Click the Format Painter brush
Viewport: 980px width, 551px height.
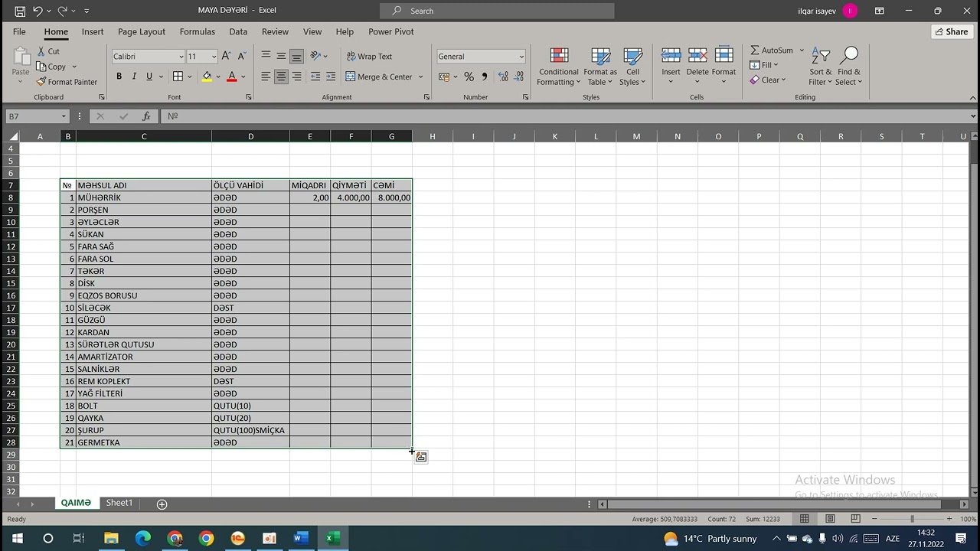[x=67, y=82]
